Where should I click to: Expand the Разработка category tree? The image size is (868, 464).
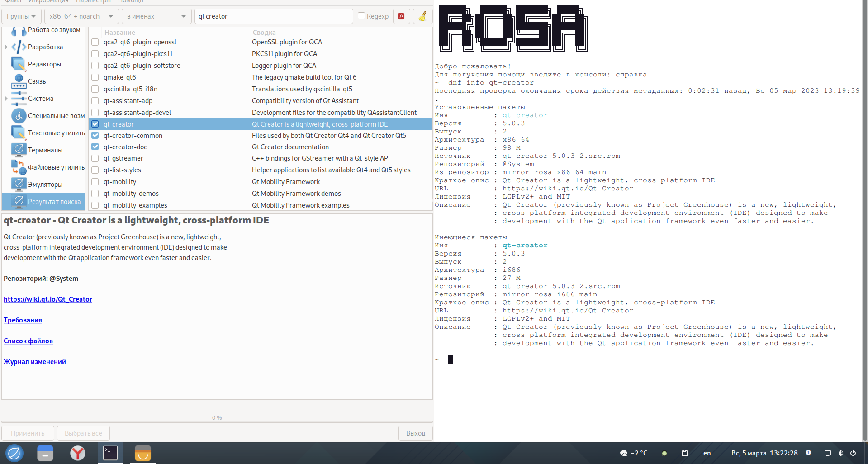6,47
